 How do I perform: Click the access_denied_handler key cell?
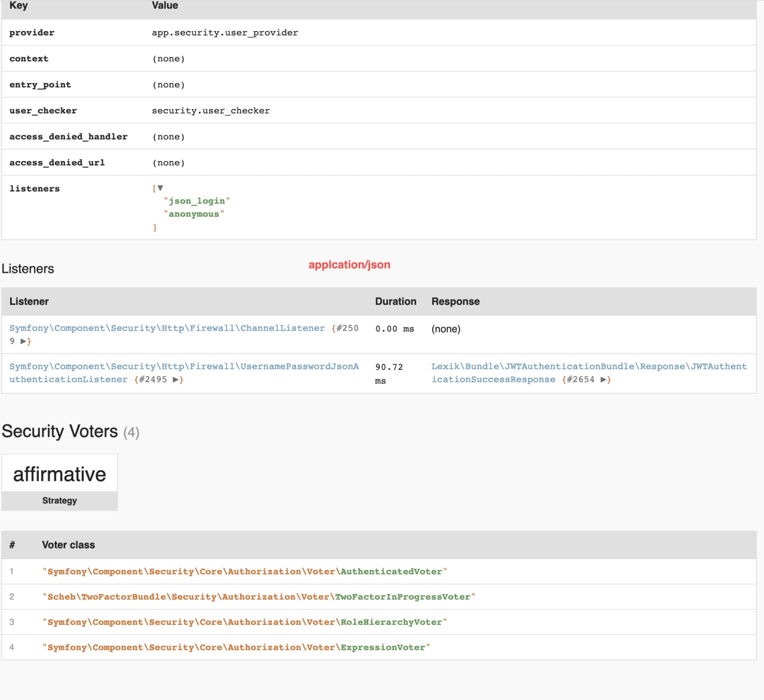point(69,137)
